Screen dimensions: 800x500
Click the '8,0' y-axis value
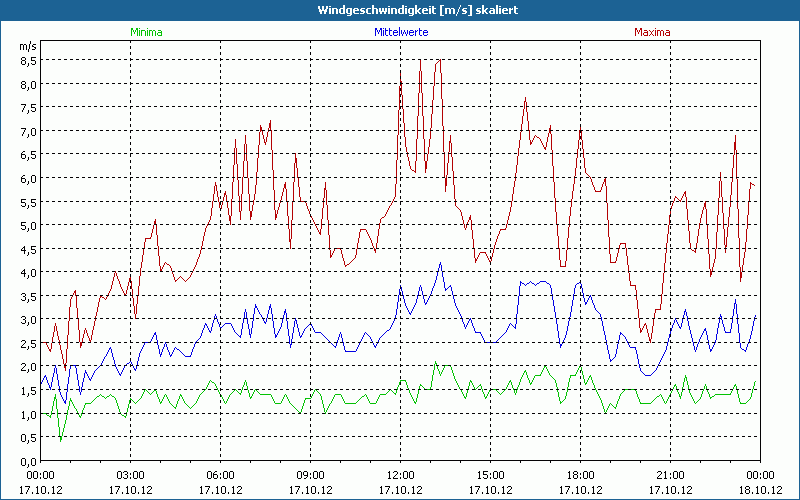click(x=29, y=85)
